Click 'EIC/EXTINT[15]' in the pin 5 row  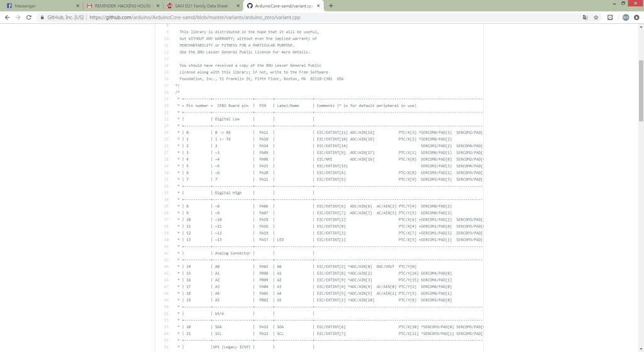pos(332,166)
